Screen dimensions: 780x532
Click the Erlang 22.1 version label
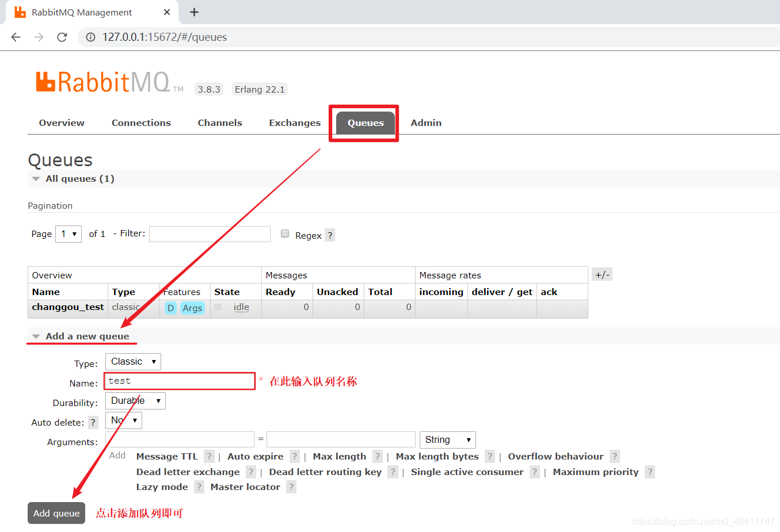coord(260,89)
